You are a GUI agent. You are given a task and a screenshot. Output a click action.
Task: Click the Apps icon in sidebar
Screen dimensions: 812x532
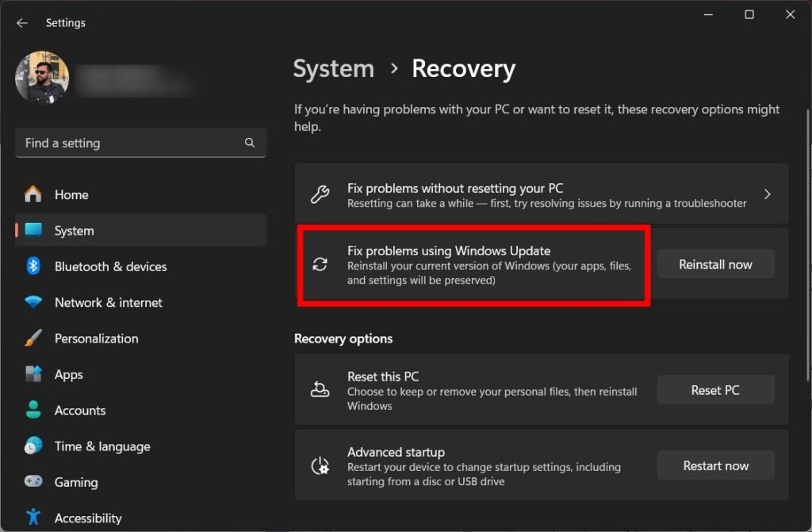coord(33,373)
